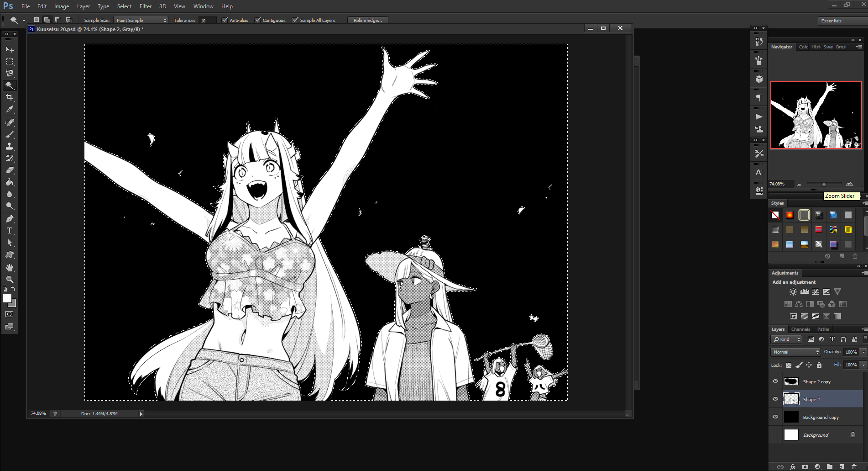Open the Paragraph panel icon

759,98
